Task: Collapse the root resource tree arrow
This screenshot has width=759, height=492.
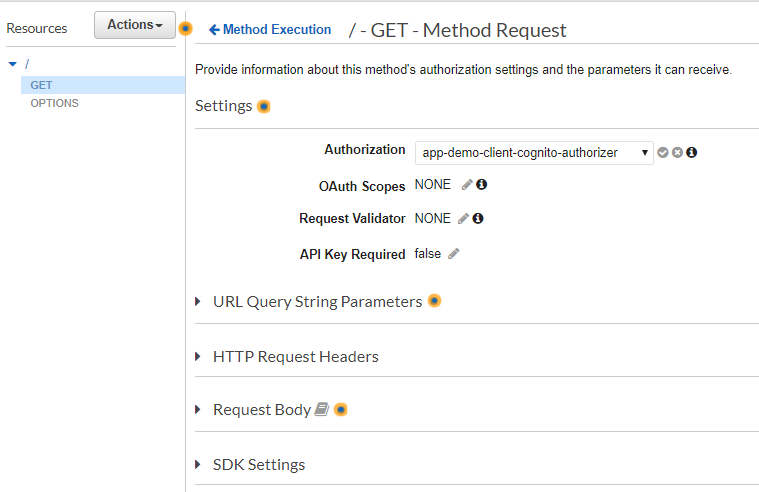Action: (x=12, y=64)
